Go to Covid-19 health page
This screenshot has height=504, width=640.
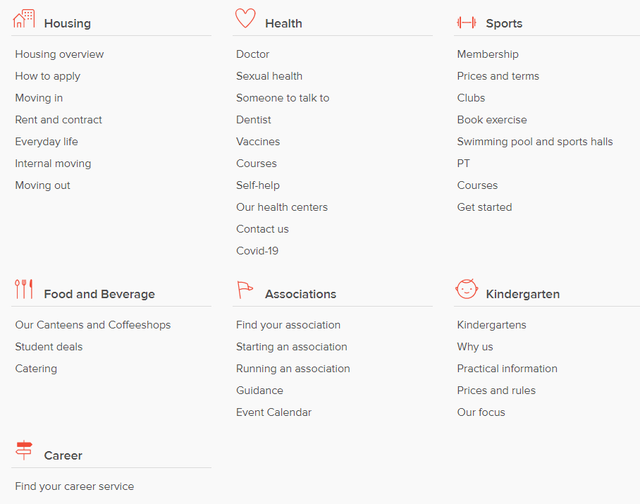click(257, 251)
